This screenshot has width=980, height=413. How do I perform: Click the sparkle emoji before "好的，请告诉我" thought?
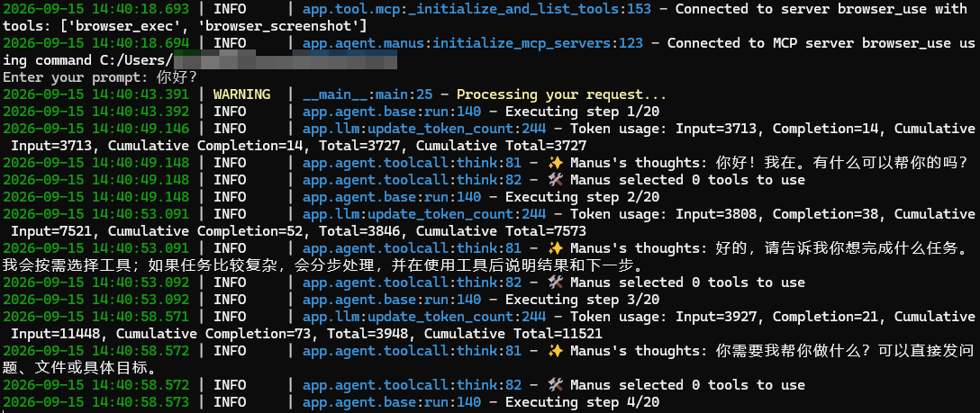click(x=554, y=248)
